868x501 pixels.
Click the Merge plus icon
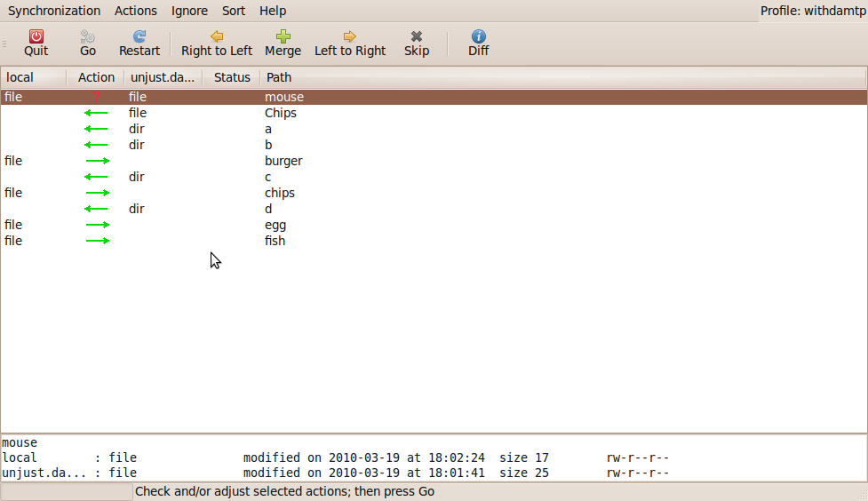click(283, 36)
